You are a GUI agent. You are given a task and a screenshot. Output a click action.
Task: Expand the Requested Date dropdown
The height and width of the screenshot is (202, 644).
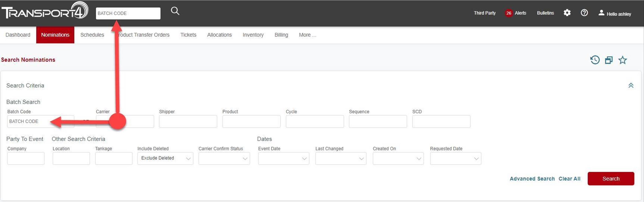click(x=455, y=158)
